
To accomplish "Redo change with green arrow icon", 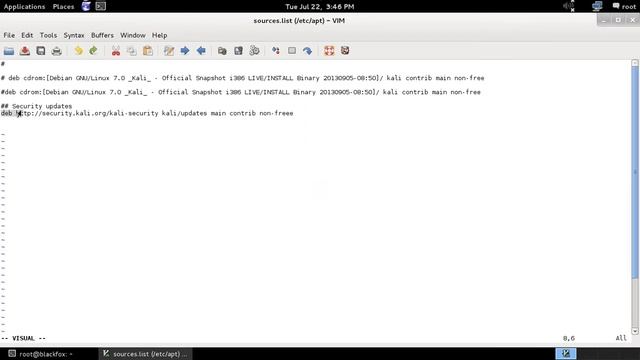I will coord(93,51).
